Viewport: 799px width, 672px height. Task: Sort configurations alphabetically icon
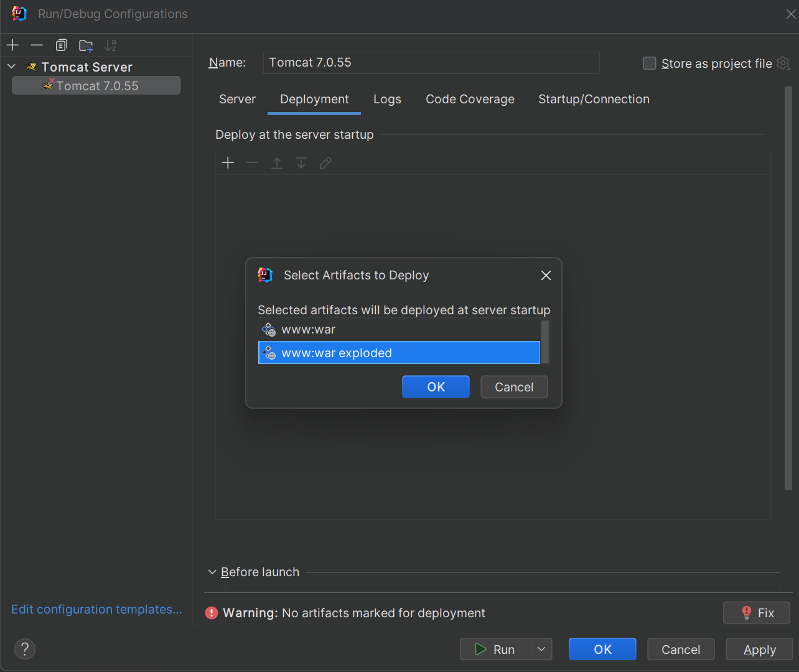[x=111, y=45]
